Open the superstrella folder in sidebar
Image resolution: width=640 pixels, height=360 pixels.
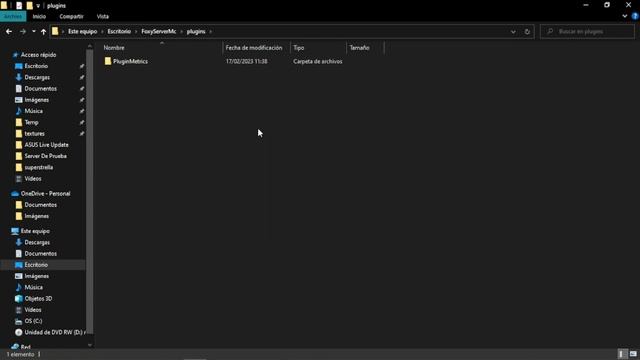point(38,167)
